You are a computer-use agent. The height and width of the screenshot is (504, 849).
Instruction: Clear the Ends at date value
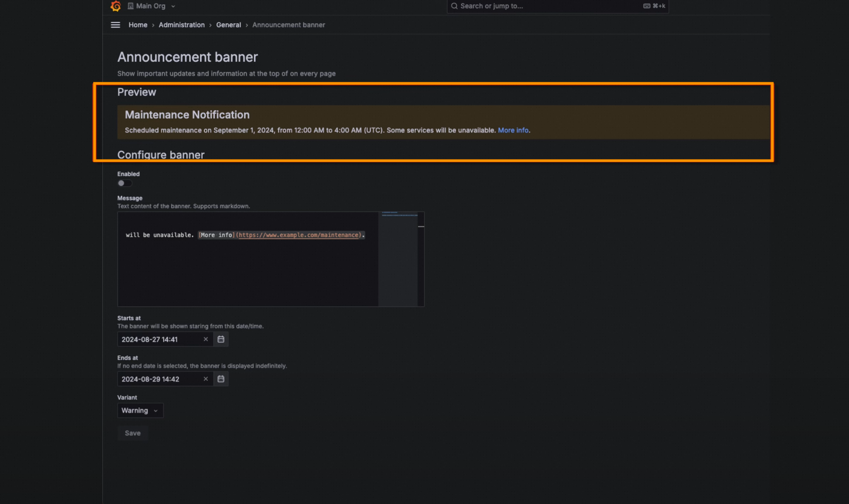[206, 379]
